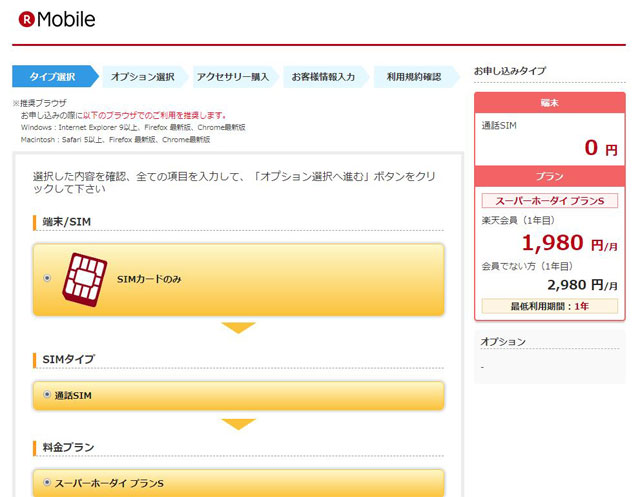Viewport: 640px width, 497px height.
Task: Go to the オプション選択 step tab
Action: pyautogui.click(x=144, y=76)
